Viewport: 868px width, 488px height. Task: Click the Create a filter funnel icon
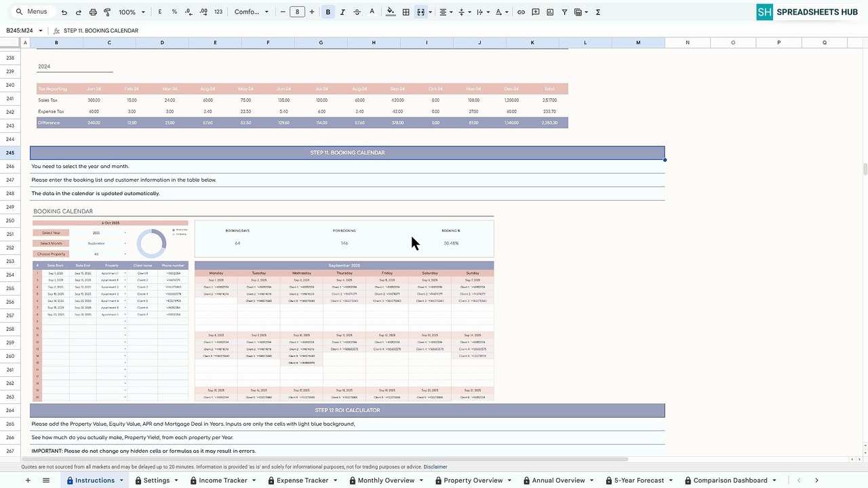[564, 12]
